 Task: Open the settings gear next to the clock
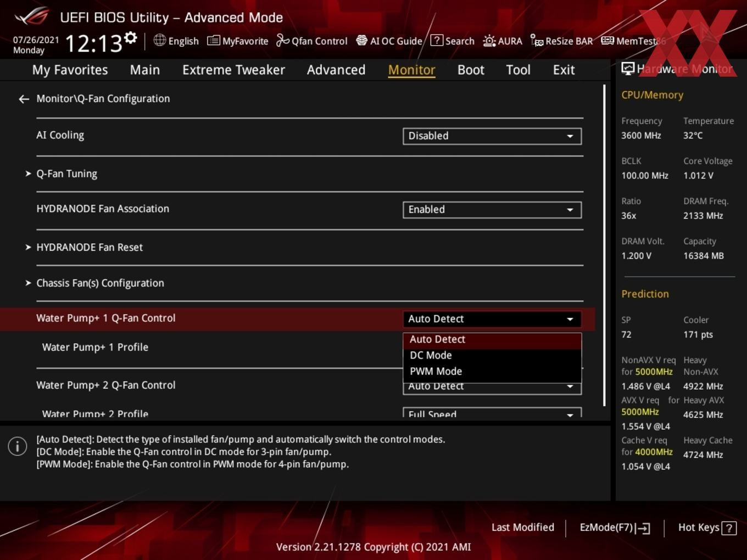click(x=131, y=37)
